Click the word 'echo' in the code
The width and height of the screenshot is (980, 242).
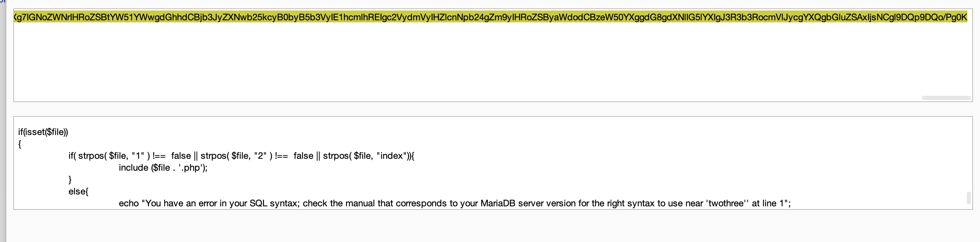129,203
